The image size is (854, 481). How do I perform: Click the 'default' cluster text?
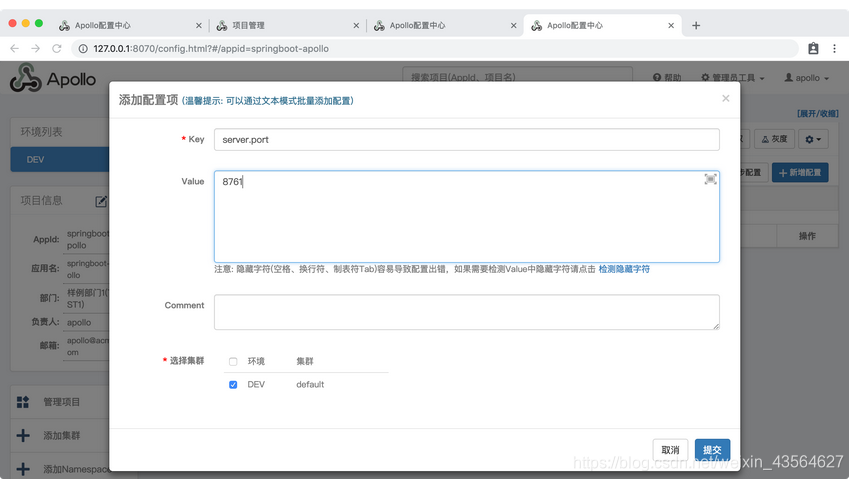click(310, 385)
